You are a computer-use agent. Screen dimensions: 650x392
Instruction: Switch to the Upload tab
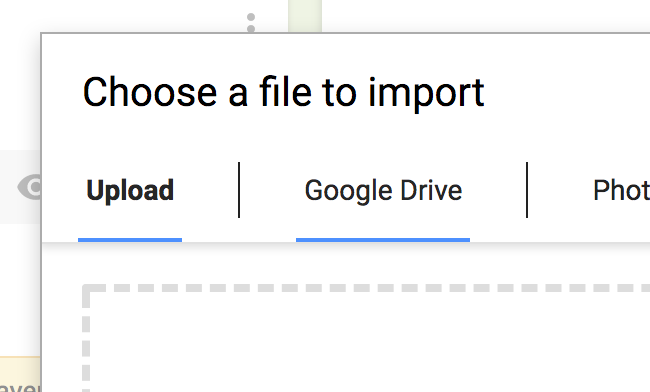[130, 190]
